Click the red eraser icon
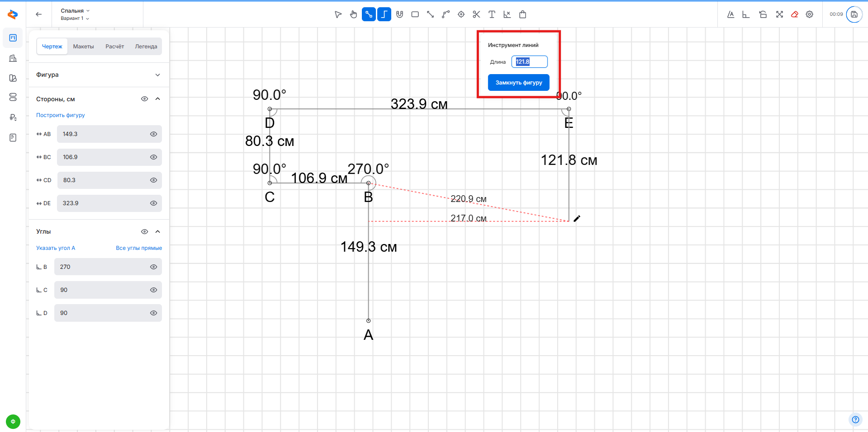 [794, 14]
